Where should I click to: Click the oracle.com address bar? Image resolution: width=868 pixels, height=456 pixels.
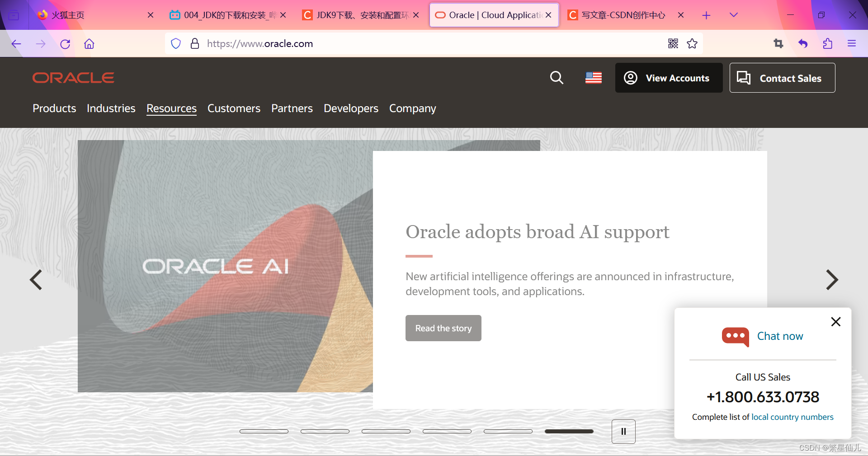pyautogui.click(x=434, y=43)
